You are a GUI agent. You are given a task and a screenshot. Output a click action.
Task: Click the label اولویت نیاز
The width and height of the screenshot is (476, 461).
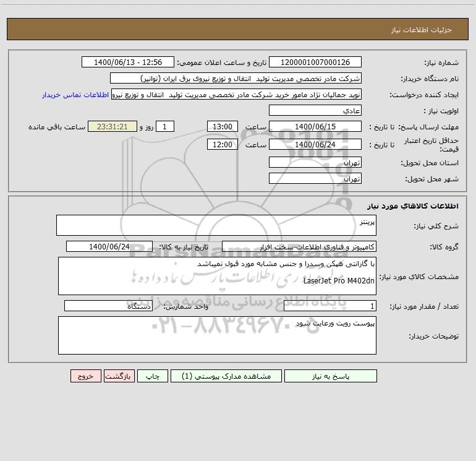[x=441, y=111]
